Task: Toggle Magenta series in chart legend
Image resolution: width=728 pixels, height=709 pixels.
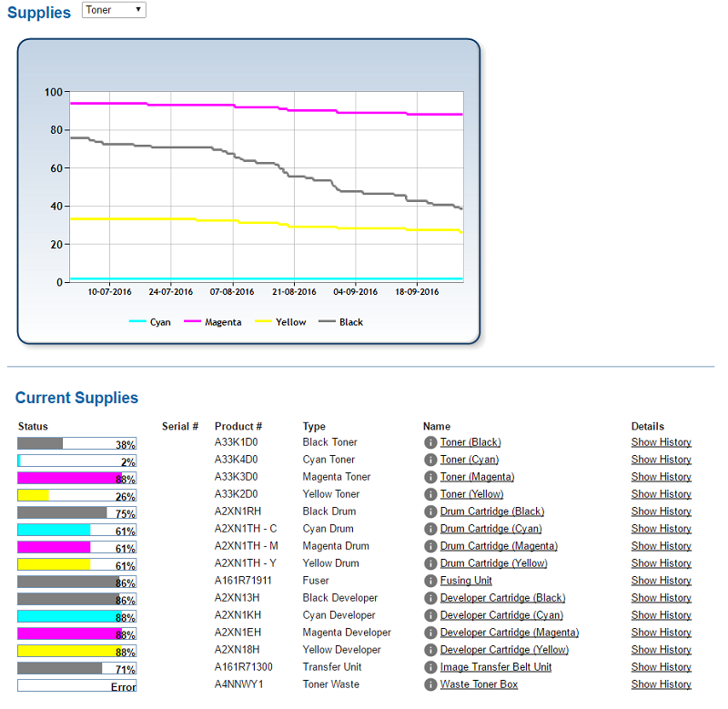Action: [213, 322]
